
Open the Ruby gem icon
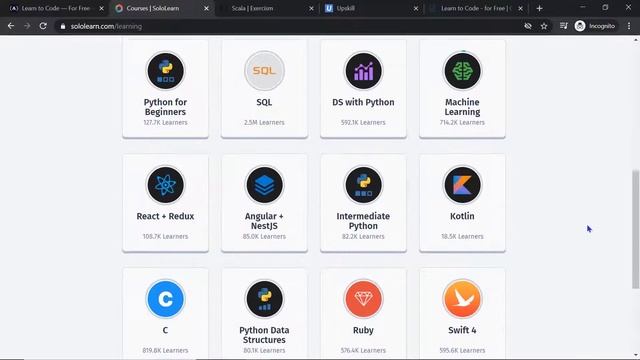pyautogui.click(x=363, y=299)
